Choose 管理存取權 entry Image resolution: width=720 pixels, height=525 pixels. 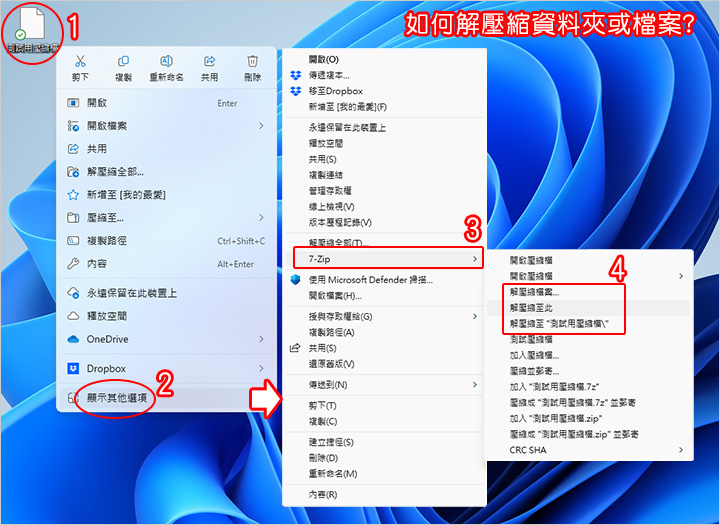[330, 191]
